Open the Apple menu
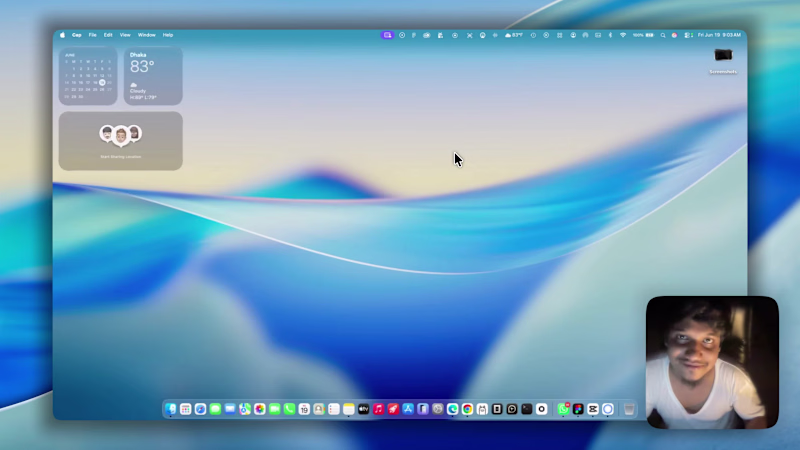This screenshot has width=800, height=450. pos(62,35)
